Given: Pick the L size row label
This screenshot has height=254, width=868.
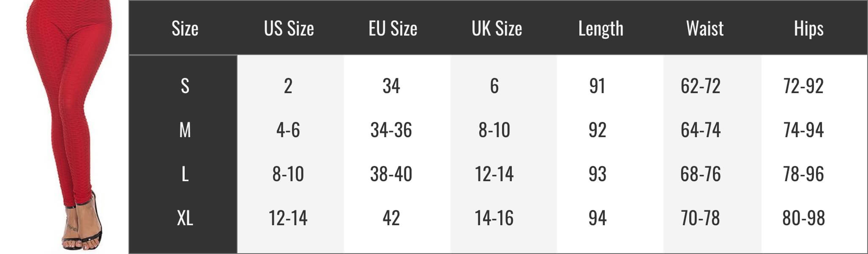Looking at the screenshot, I should coord(185,174).
